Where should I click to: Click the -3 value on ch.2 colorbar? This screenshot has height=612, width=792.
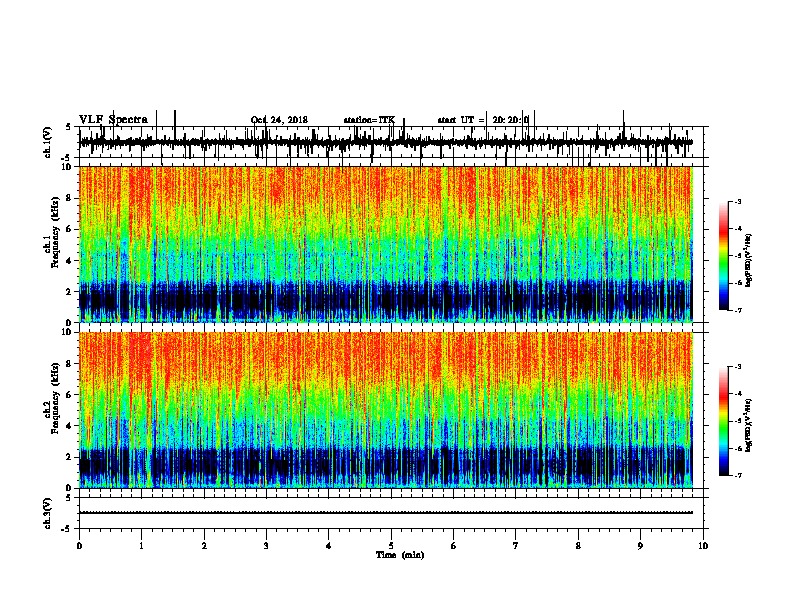pyautogui.click(x=737, y=367)
